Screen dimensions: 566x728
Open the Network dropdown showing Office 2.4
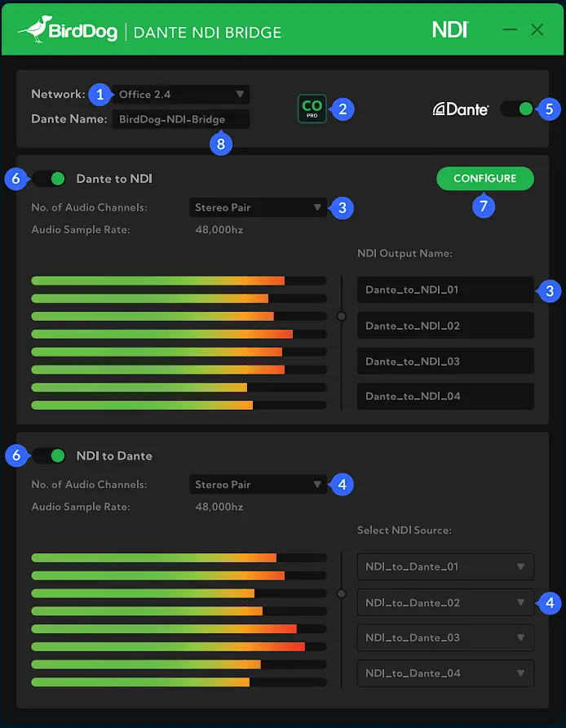coord(181,94)
